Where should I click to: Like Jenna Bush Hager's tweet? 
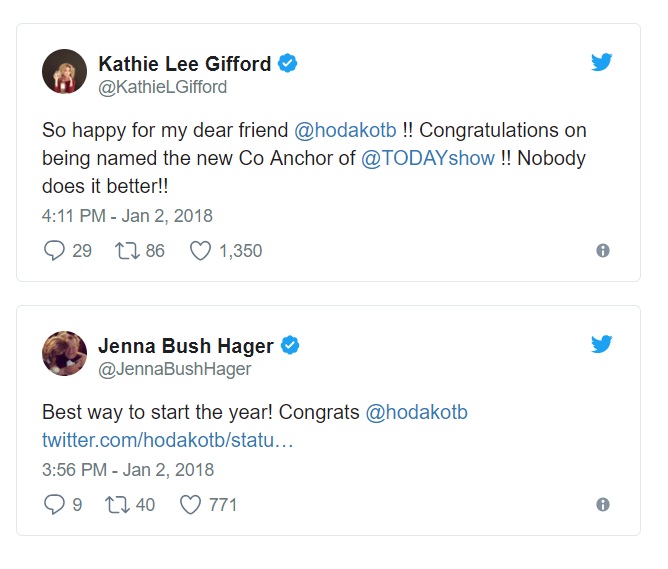[x=190, y=505]
